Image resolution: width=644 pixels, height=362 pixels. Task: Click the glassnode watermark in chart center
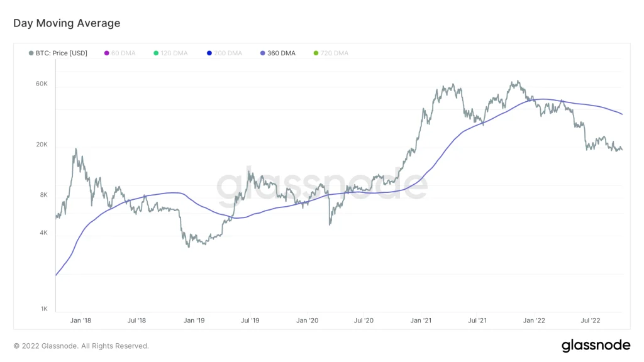pos(322,186)
